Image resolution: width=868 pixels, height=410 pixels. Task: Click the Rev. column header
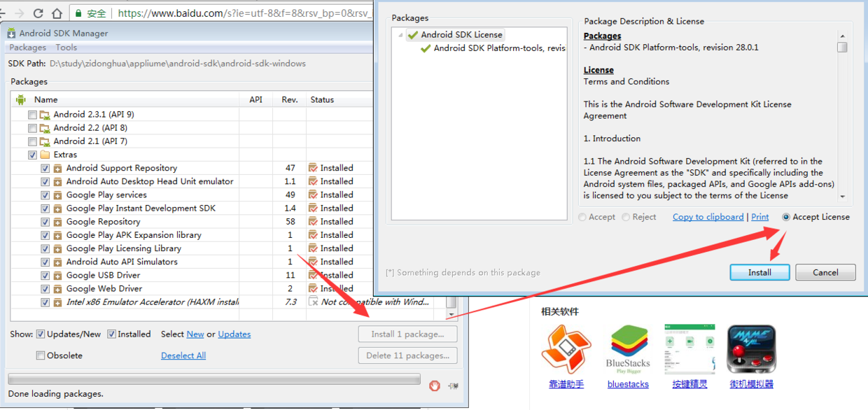[290, 99]
